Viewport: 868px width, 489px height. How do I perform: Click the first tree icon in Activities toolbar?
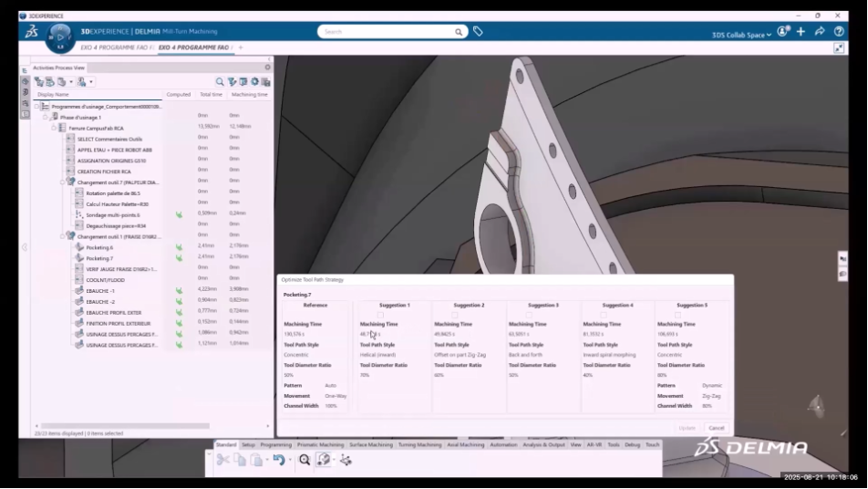pyautogui.click(x=38, y=82)
